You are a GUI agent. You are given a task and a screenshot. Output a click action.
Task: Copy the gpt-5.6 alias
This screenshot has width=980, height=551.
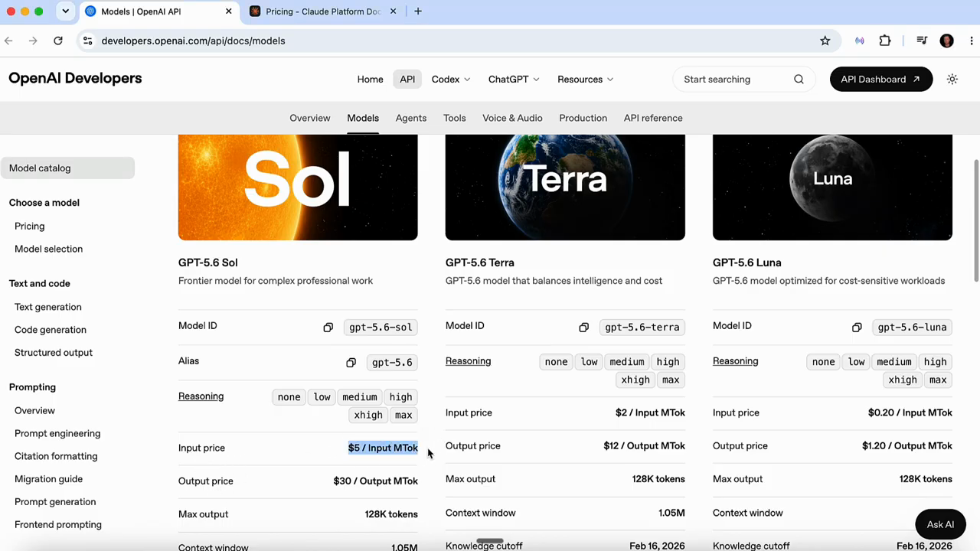pos(351,363)
